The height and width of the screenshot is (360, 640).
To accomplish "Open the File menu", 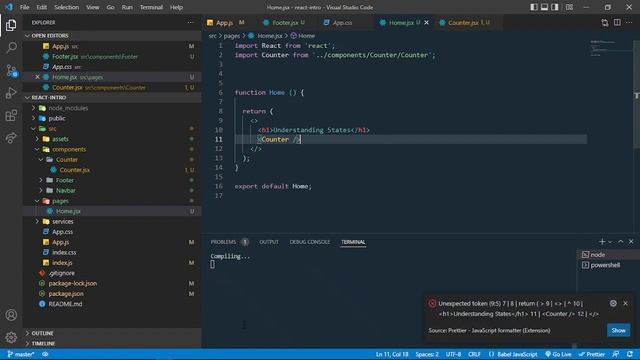I will pos(24,7).
